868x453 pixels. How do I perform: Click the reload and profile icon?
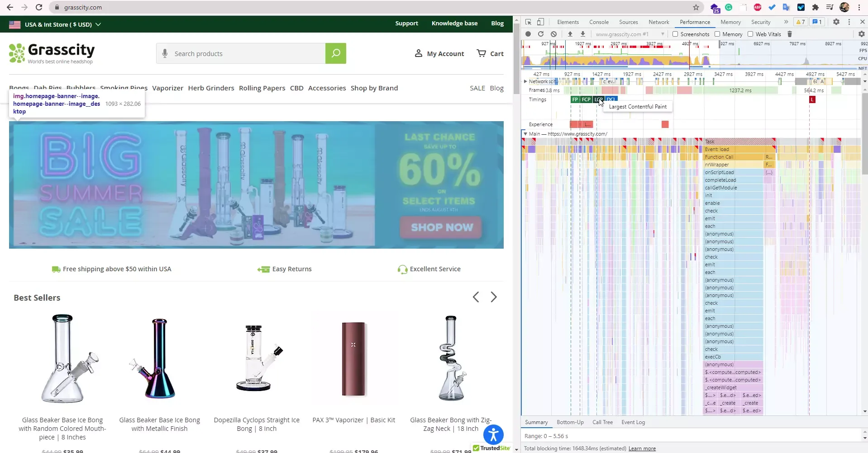pyautogui.click(x=540, y=34)
